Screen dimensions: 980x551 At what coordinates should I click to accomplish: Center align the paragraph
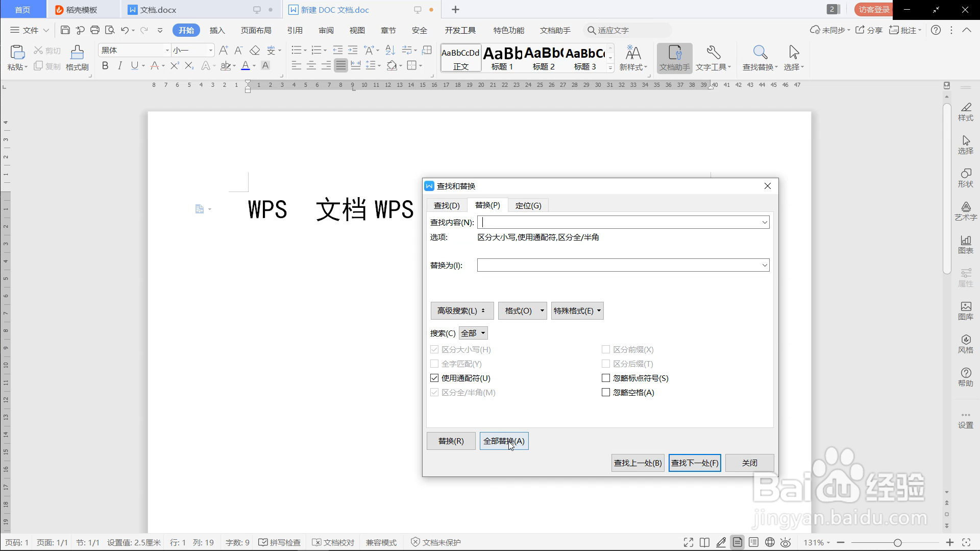pos(311,65)
